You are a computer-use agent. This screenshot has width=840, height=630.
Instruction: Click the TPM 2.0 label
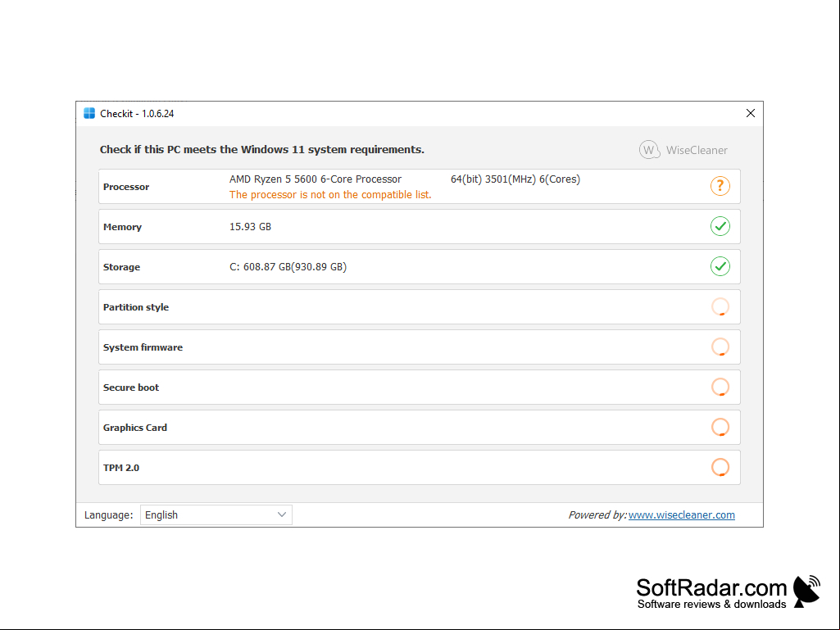tap(121, 469)
